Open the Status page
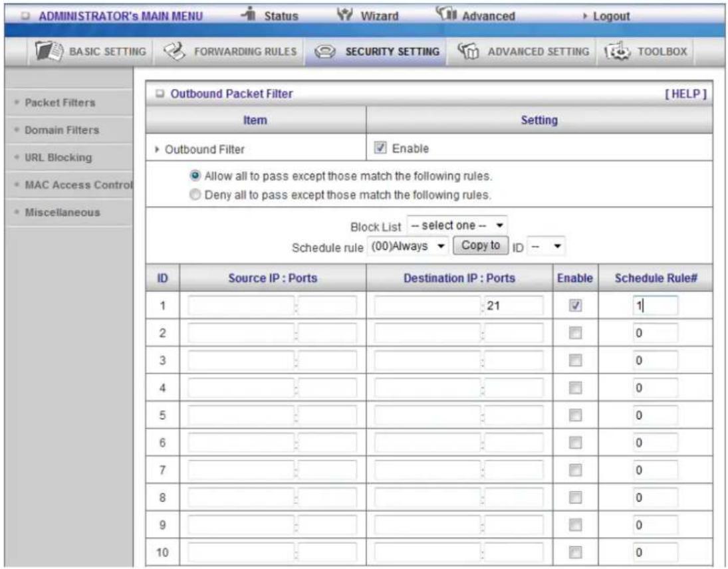The width and height of the screenshot is (728, 569). tap(281, 16)
